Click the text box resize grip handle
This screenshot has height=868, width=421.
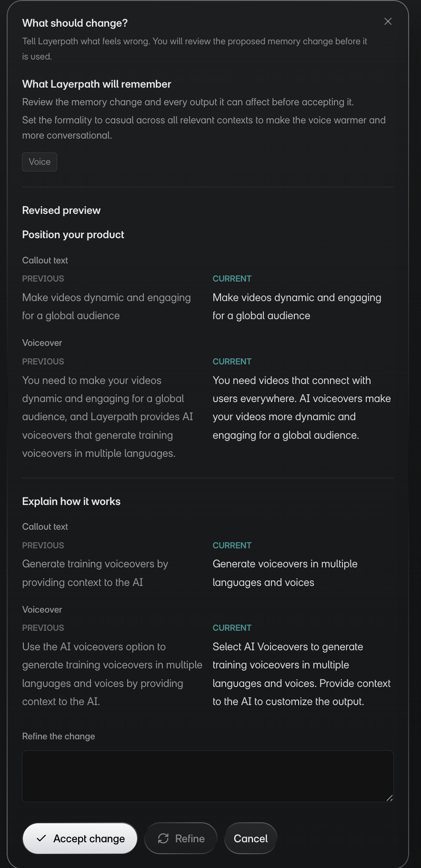pyautogui.click(x=389, y=798)
